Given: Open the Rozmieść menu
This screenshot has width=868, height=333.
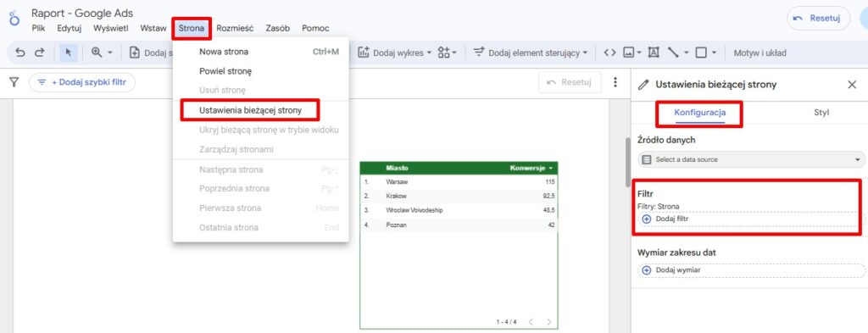Looking at the screenshot, I should click(235, 28).
